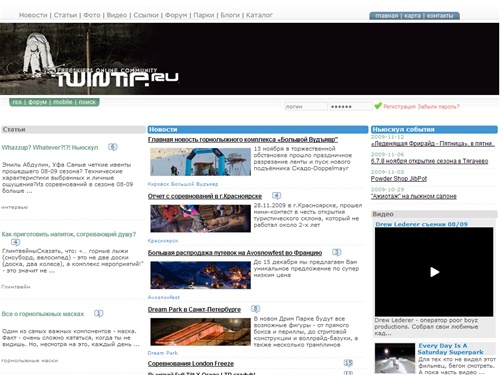Open the Красноярск tag link
This screenshot has width=500, height=375.
click(163, 241)
